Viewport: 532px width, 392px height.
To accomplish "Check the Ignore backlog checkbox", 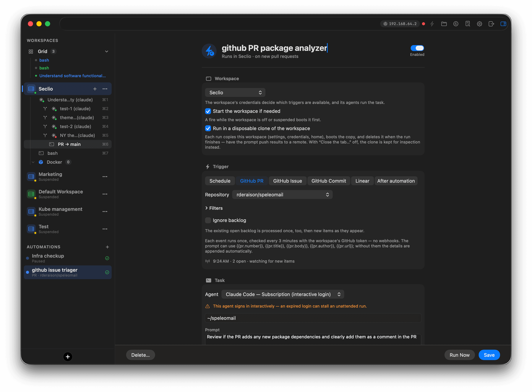I will (x=208, y=220).
